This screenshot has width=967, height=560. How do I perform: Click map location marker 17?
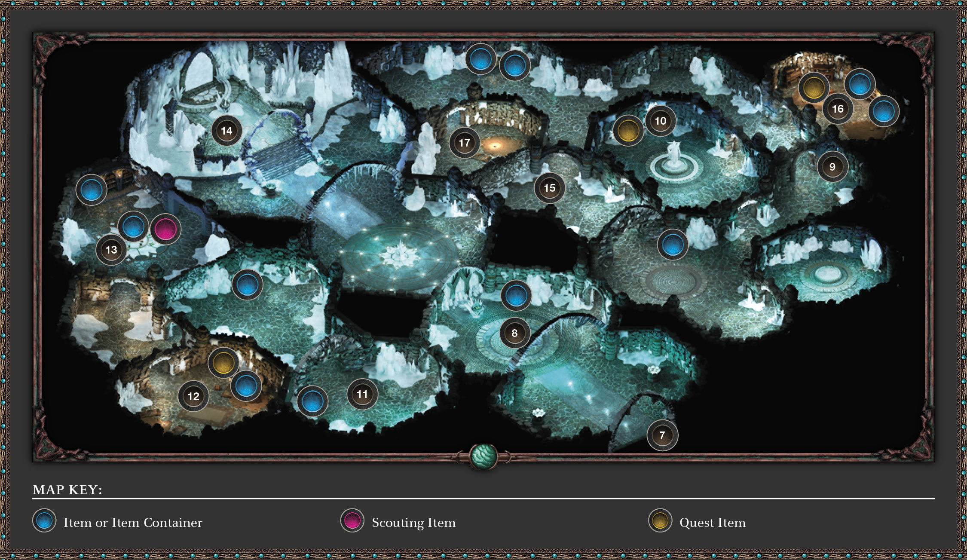point(464,143)
